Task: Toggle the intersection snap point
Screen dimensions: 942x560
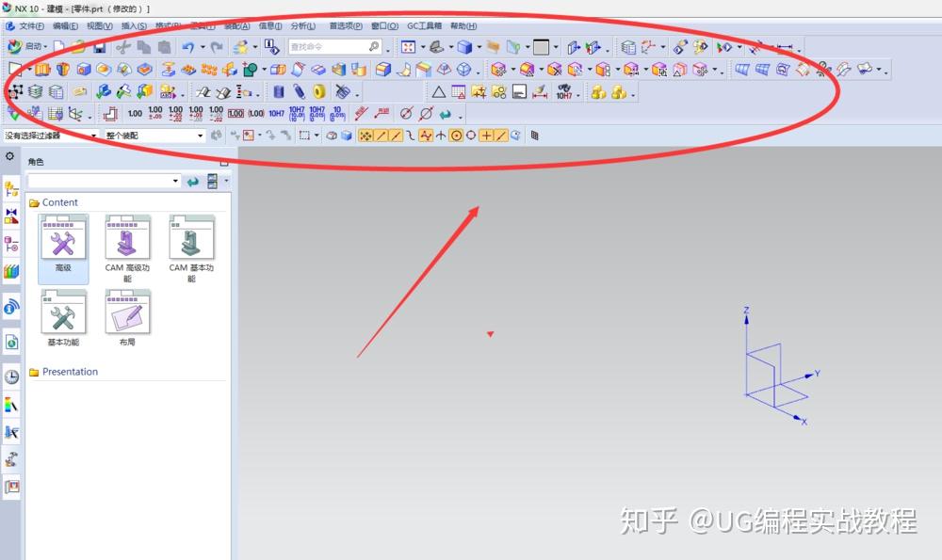Action: point(440,136)
